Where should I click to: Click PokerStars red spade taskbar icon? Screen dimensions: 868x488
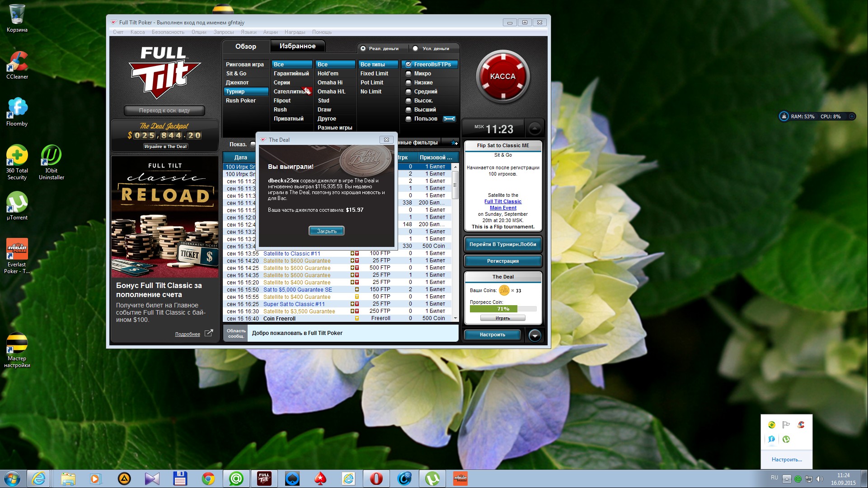[x=320, y=479]
